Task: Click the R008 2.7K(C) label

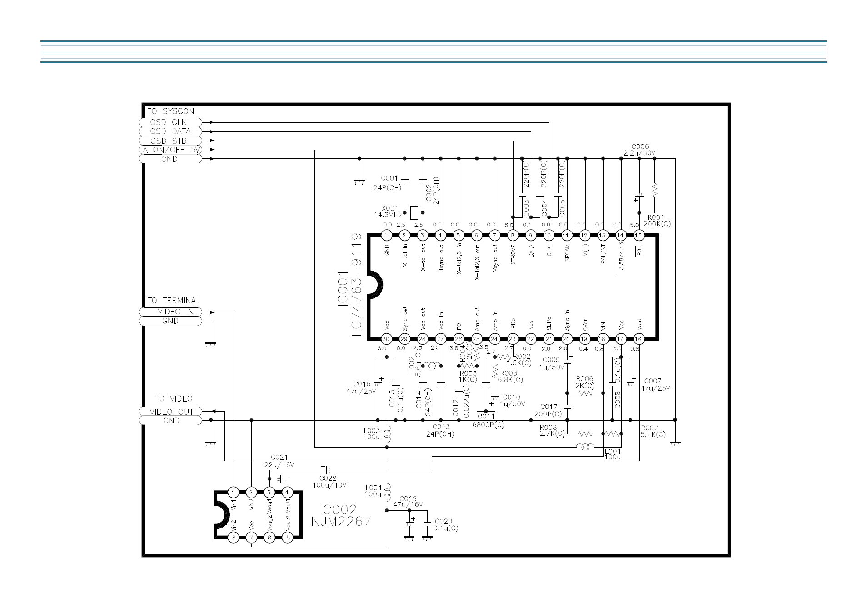Action: pos(552,431)
